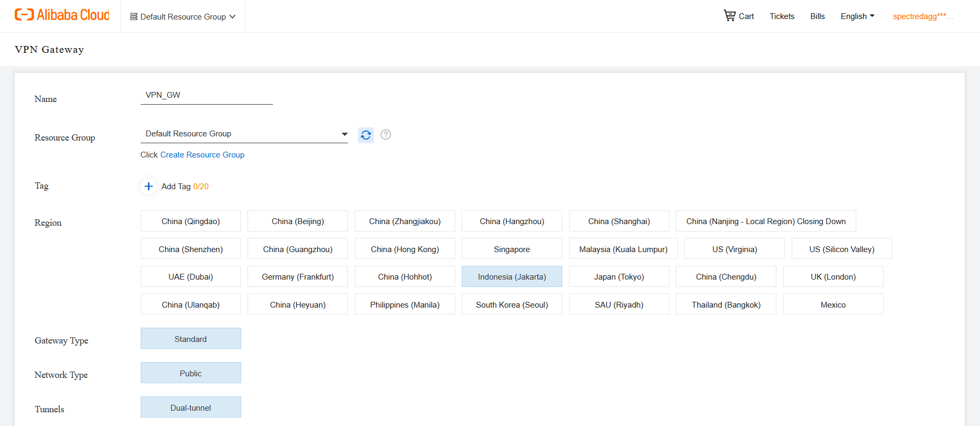Choose the Public network type
Viewport: 980px width, 426px height.
point(190,373)
